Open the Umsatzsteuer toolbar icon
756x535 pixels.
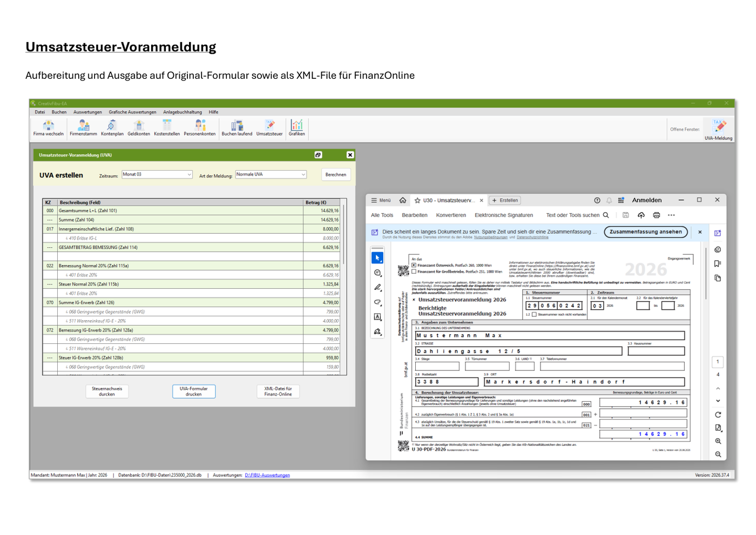(269, 128)
